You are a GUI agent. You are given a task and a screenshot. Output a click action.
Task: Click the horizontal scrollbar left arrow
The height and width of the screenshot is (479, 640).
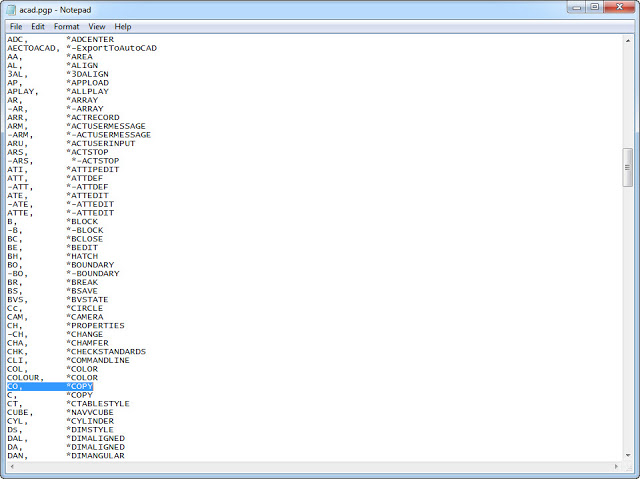(9, 467)
